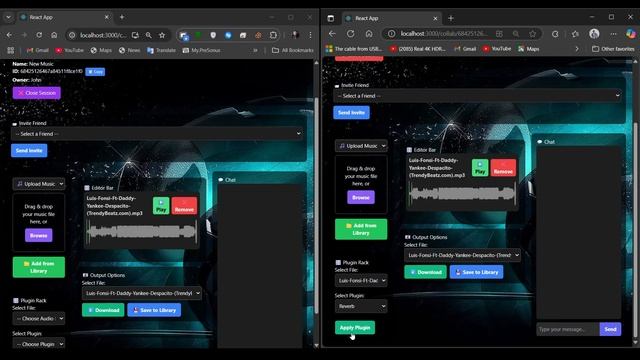Click the Close Session button
640x360 pixels.
(37, 93)
